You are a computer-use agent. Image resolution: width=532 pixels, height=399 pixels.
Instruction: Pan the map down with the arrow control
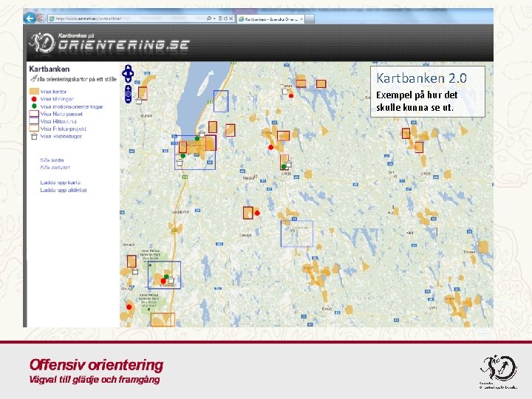pos(128,80)
